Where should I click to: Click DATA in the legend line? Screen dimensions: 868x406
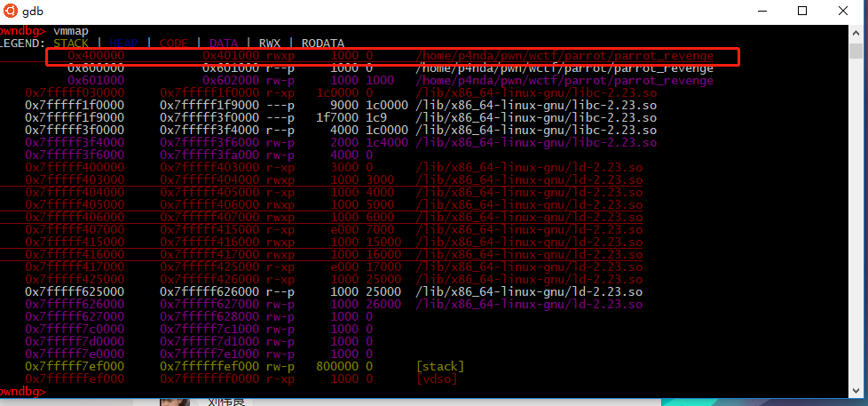(224, 44)
